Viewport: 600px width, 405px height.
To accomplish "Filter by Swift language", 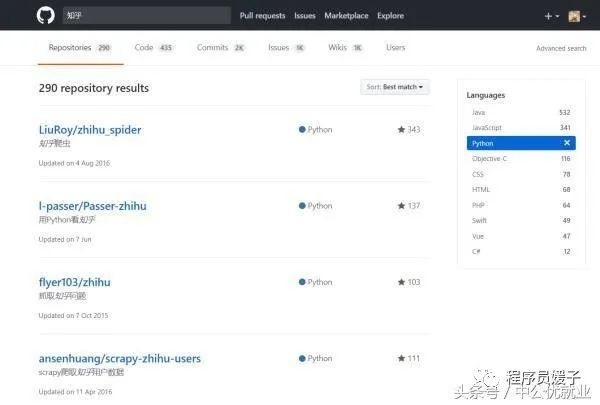I will [521, 220].
